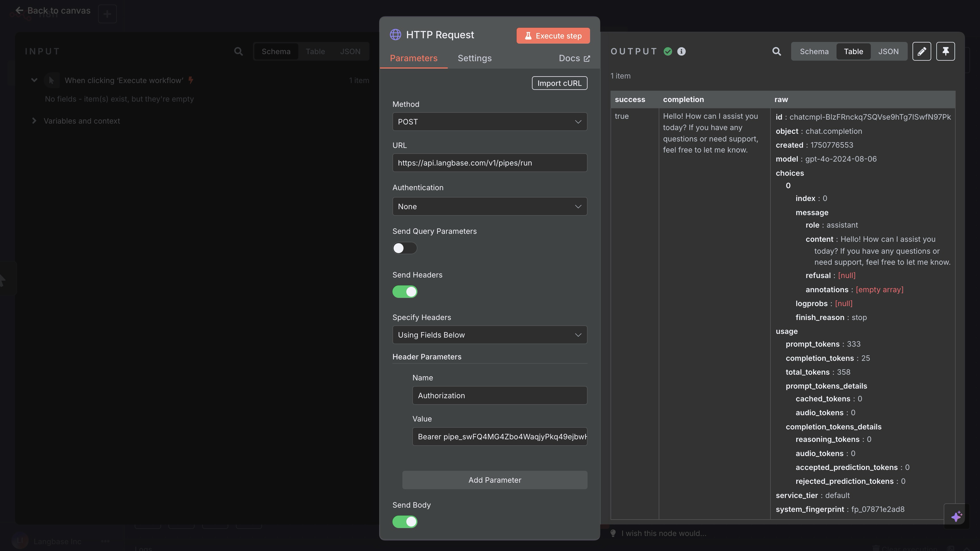Image resolution: width=980 pixels, height=551 pixels.
Task: Click the plus button in top bar
Action: (107, 14)
